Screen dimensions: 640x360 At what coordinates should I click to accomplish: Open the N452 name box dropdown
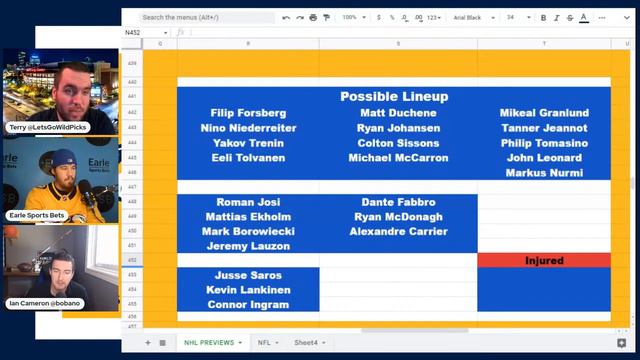(x=165, y=33)
